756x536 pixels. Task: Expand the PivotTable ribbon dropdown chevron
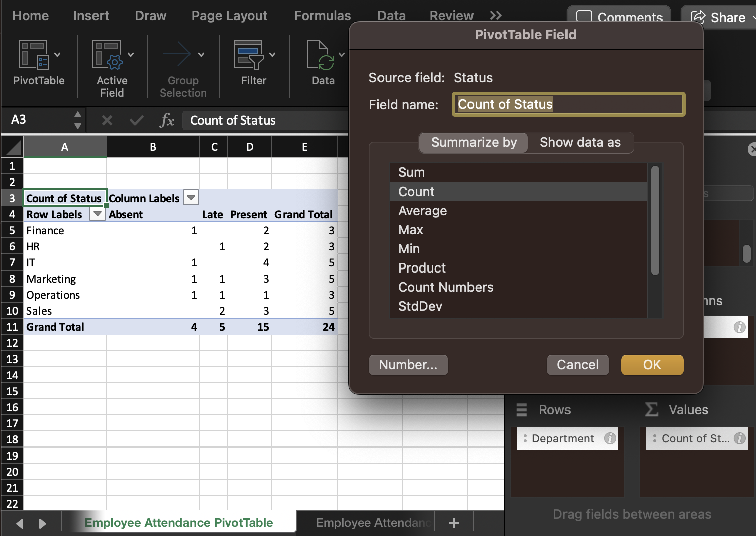[57, 55]
